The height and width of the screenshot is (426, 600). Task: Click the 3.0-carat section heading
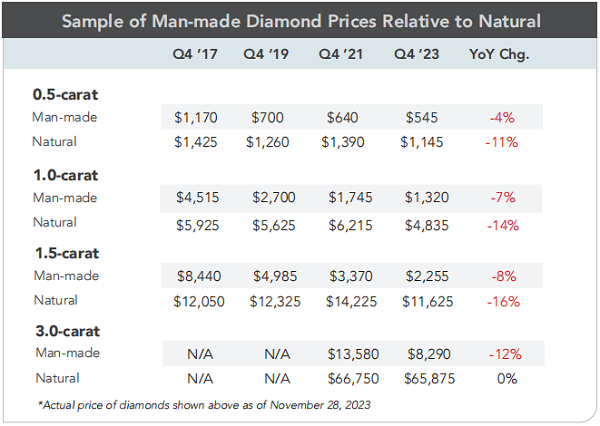(68, 331)
